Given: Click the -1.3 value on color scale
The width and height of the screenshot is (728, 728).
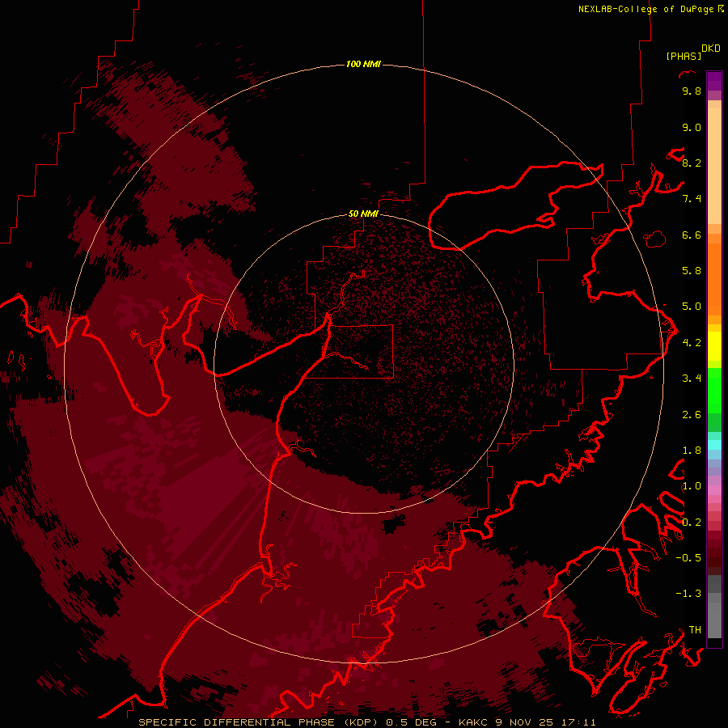Looking at the screenshot, I should [688, 594].
